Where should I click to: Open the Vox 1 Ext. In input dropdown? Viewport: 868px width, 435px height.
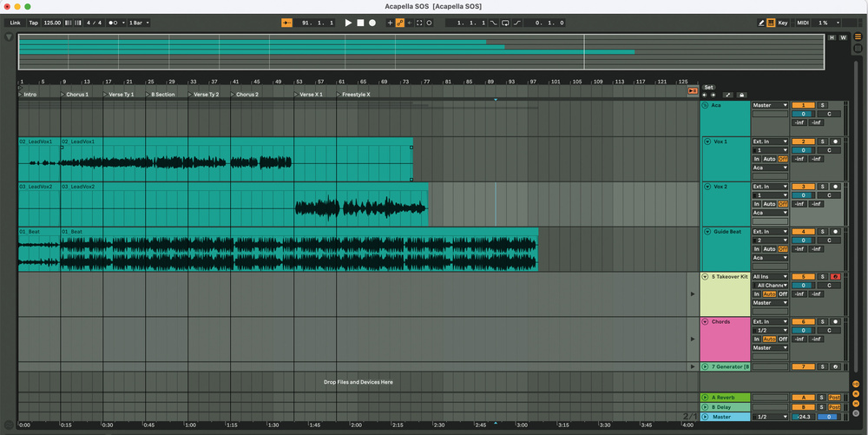(x=769, y=142)
